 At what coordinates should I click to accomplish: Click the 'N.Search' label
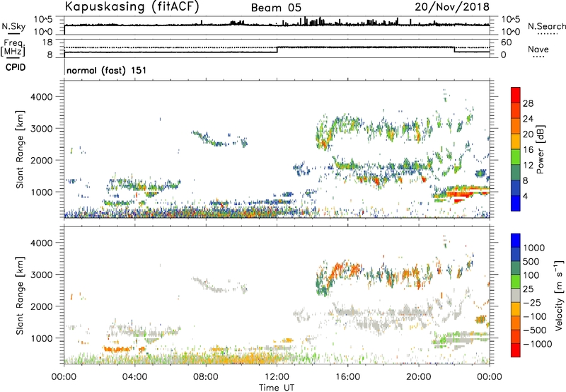(x=546, y=26)
